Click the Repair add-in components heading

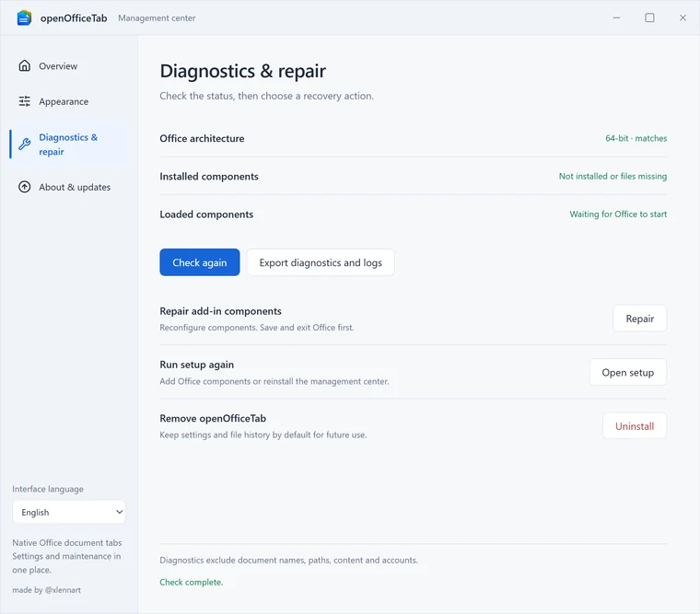click(x=220, y=311)
